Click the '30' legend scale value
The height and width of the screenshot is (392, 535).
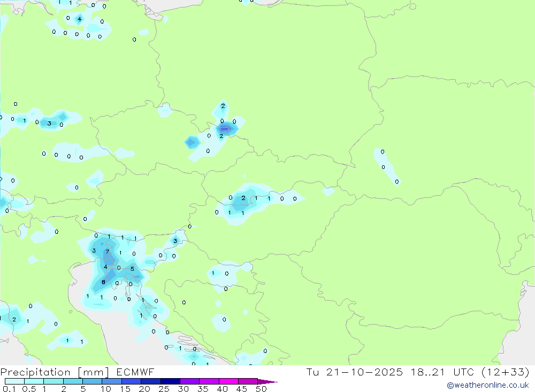pos(183,389)
